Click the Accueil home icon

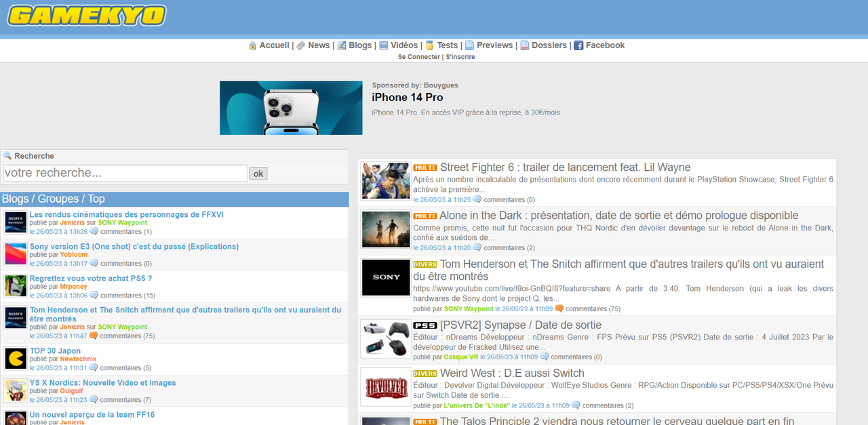(x=252, y=45)
